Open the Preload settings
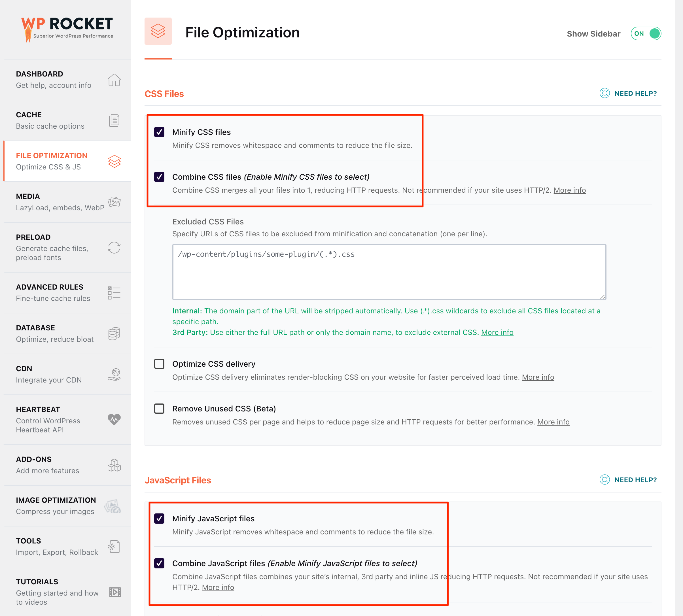The image size is (683, 616). tap(67, 247)
